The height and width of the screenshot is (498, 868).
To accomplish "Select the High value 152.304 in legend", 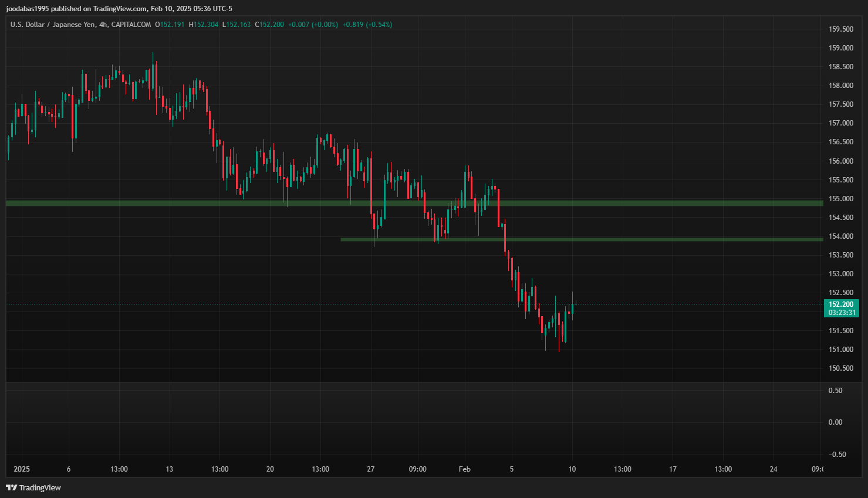I will 205,25.
